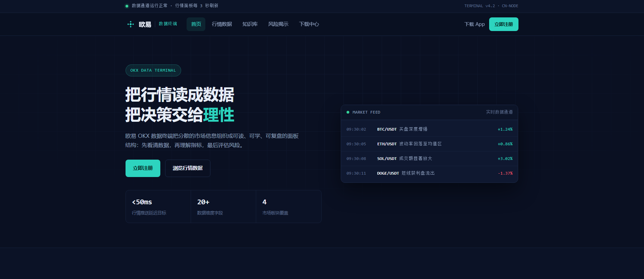Click the <50ms stat card
This screenshot has height=279, width=644.
point(158,206)
